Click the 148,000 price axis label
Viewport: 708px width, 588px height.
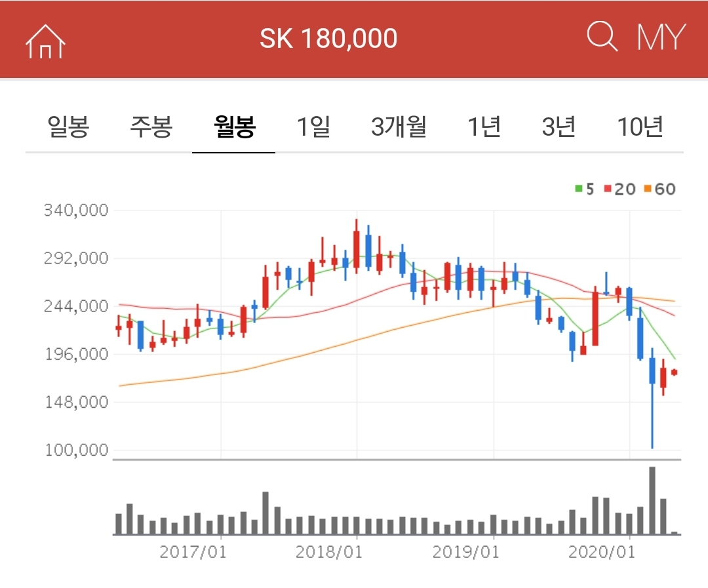tap(76, 402)
